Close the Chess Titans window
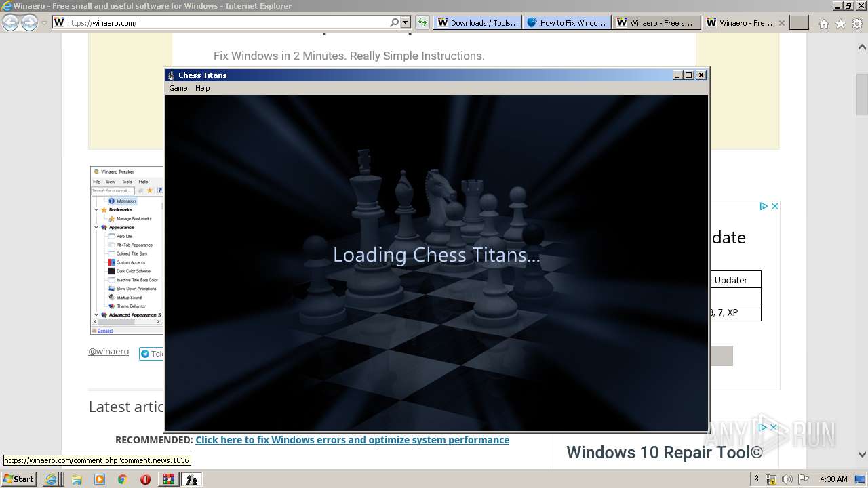 click(x=701, y=75)
